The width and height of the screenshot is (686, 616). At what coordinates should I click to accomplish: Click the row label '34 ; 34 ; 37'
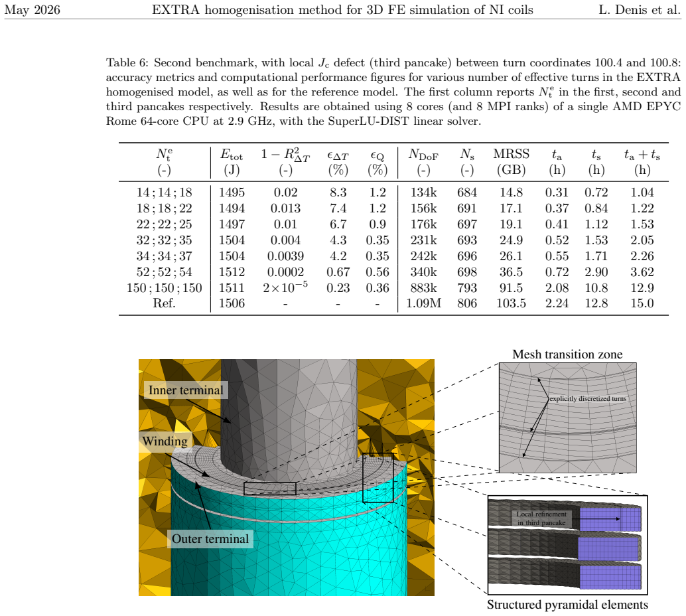pyautogui.click(x=164, y=256)
